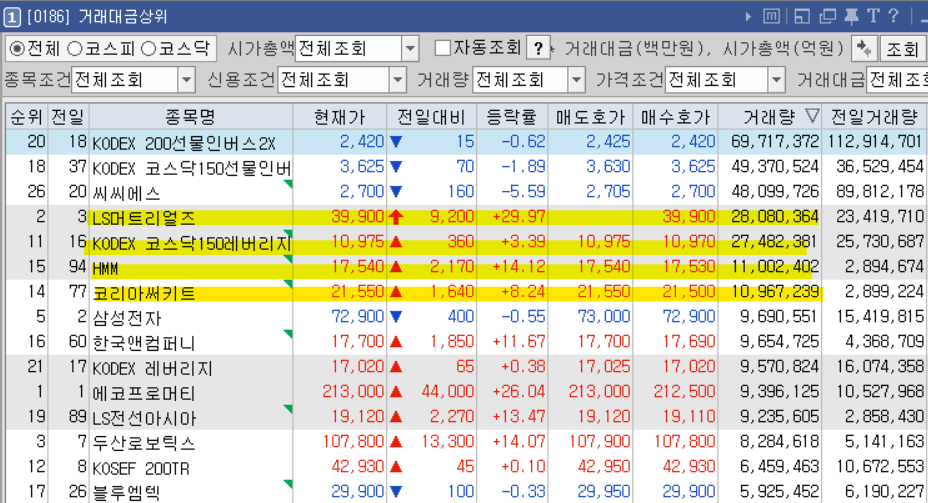The width and height of the screenshot is (928, 503).
Task: Select the 두산로보틱스 stock name
Action: click(x=144, y=443)
